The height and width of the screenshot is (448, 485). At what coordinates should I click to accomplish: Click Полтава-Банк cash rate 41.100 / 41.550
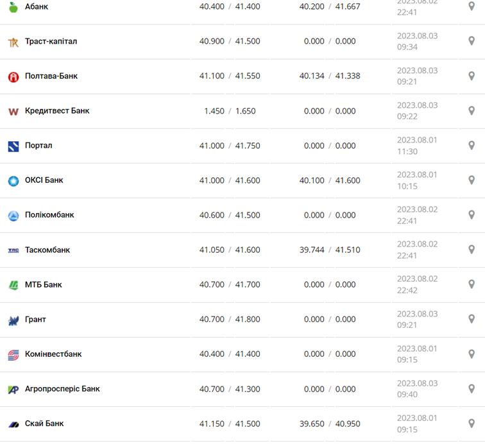230,76
